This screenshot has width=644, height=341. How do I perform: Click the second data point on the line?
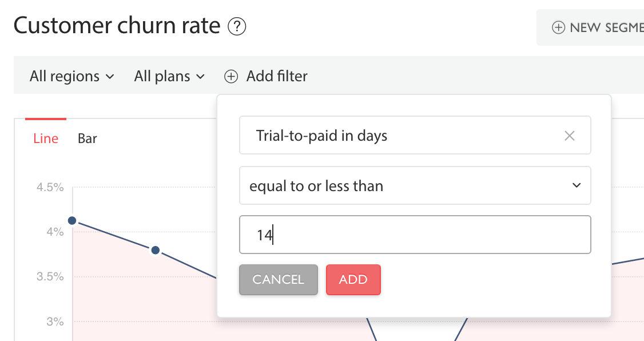click(x=155, y=250)
